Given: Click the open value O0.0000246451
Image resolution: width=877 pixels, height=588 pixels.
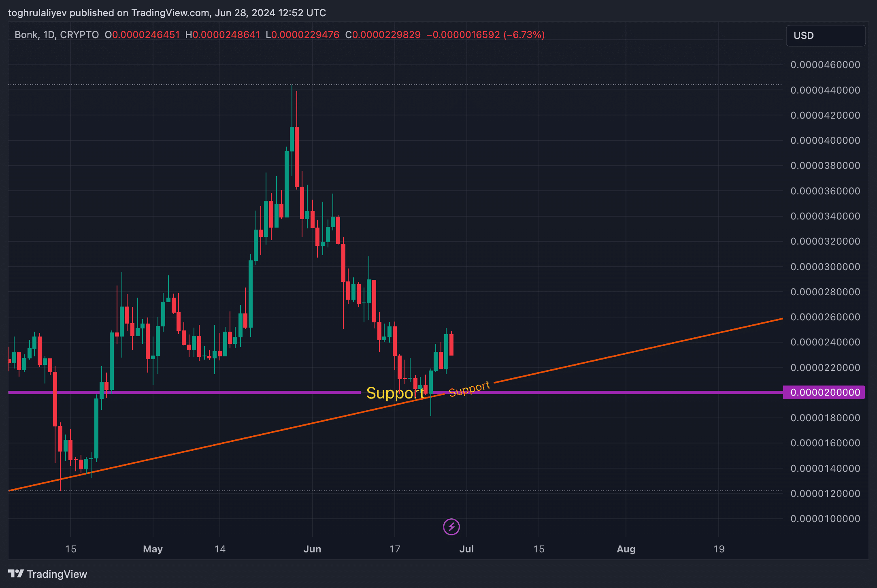Looking at the screenshot, I should click(x=142, y=35).
